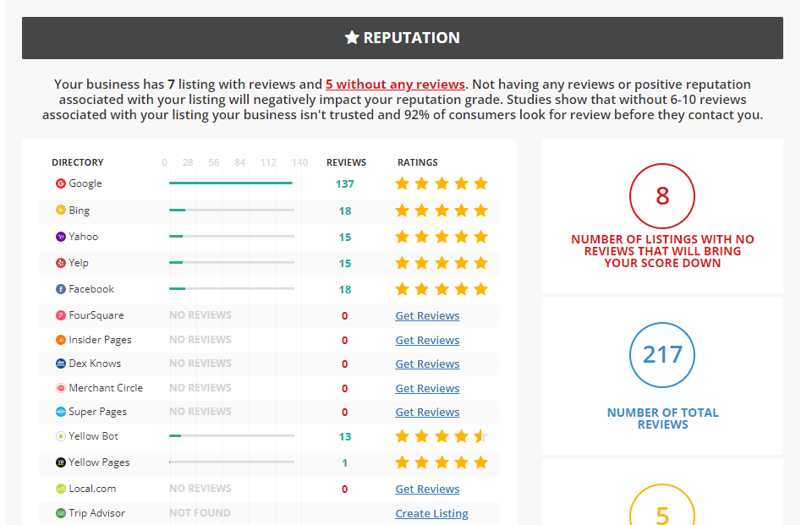Click the Bing directory icon
This screenshot has width=812, height=525.
point(61,210)
